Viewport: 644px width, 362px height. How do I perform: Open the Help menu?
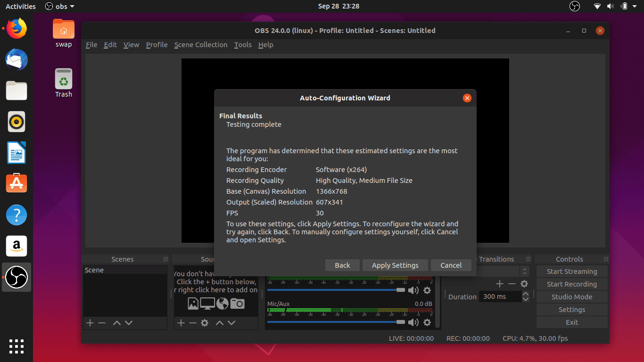[265, 45]
